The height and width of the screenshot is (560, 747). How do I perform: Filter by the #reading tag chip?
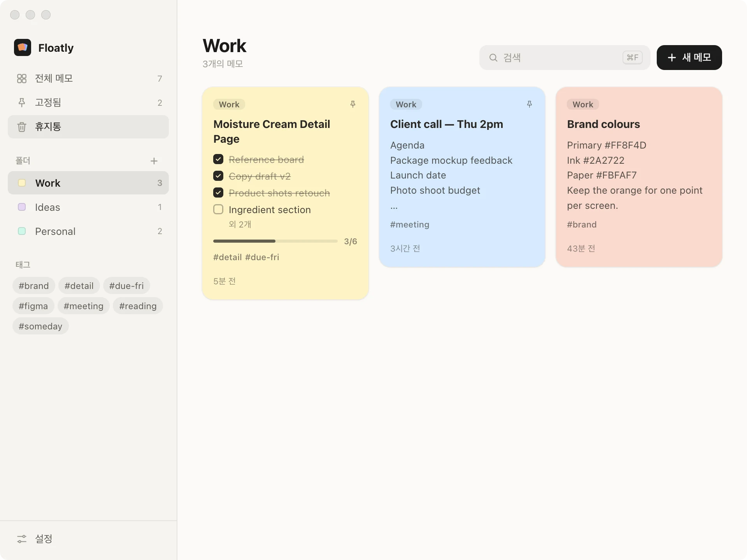138,306
